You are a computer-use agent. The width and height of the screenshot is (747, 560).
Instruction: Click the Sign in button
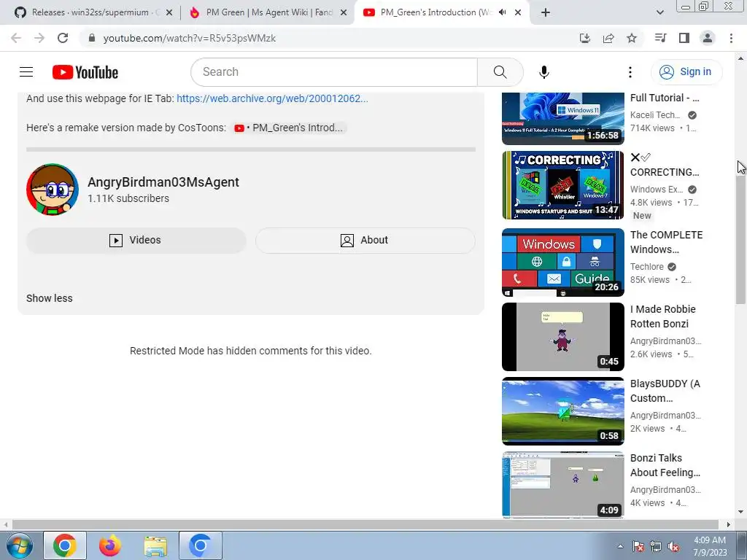(686, 72)
